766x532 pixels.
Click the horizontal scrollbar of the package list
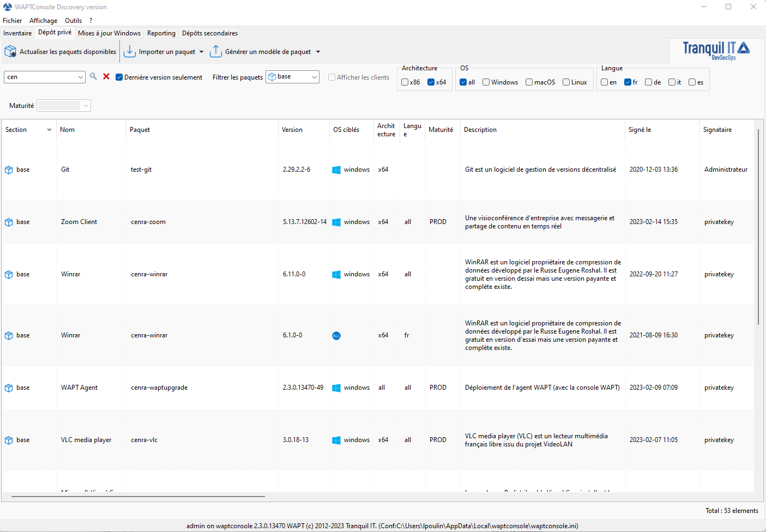click(x=138, y=497)
